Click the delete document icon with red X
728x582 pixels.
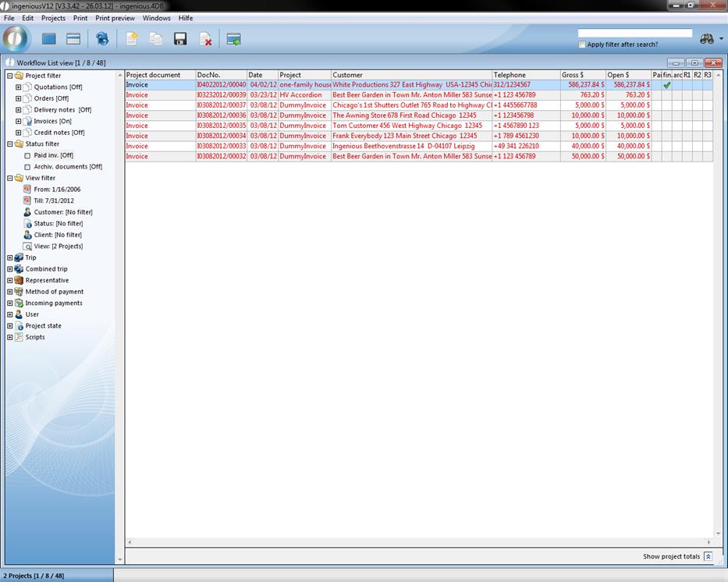click(x=205, y=39)
